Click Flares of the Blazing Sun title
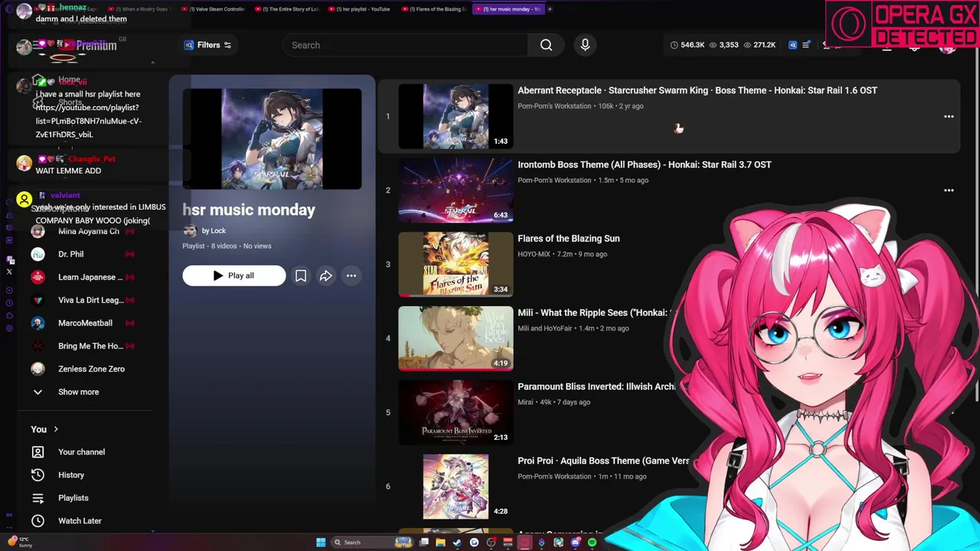Viewport: 980px width, 551px height. coord(569,239)
